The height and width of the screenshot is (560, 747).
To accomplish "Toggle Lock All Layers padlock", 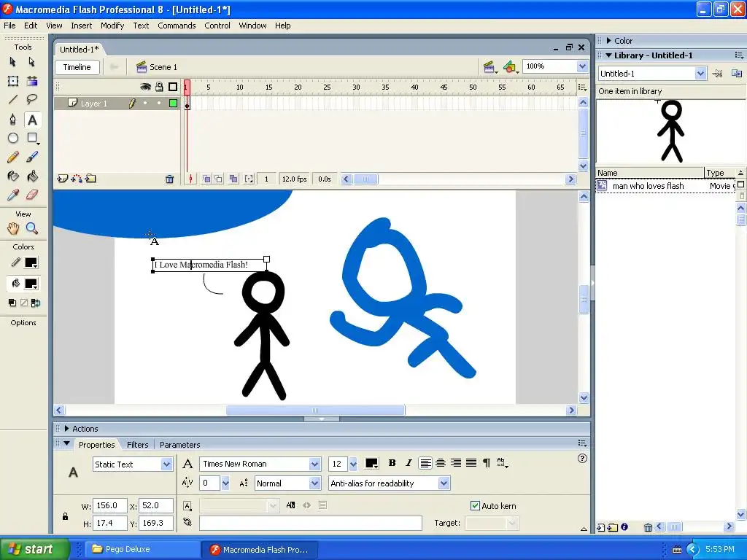I will [x=159, y=87].
